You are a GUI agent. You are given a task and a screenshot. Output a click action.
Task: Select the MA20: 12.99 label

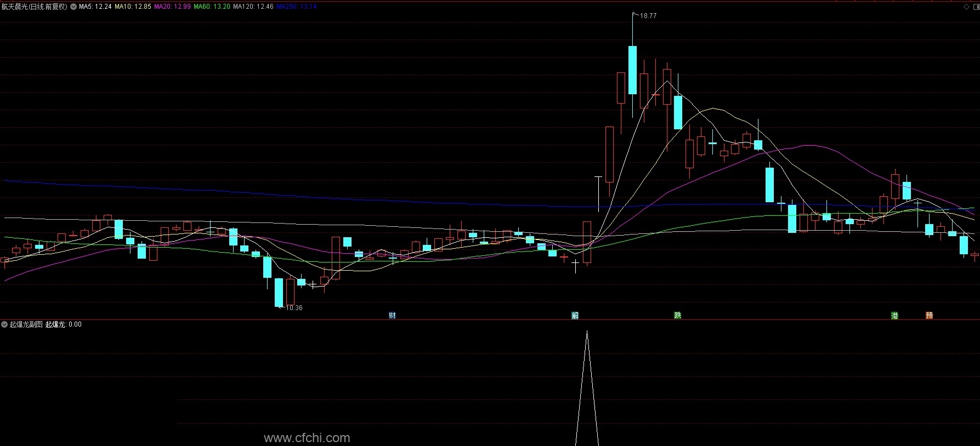tap(172, 7)
